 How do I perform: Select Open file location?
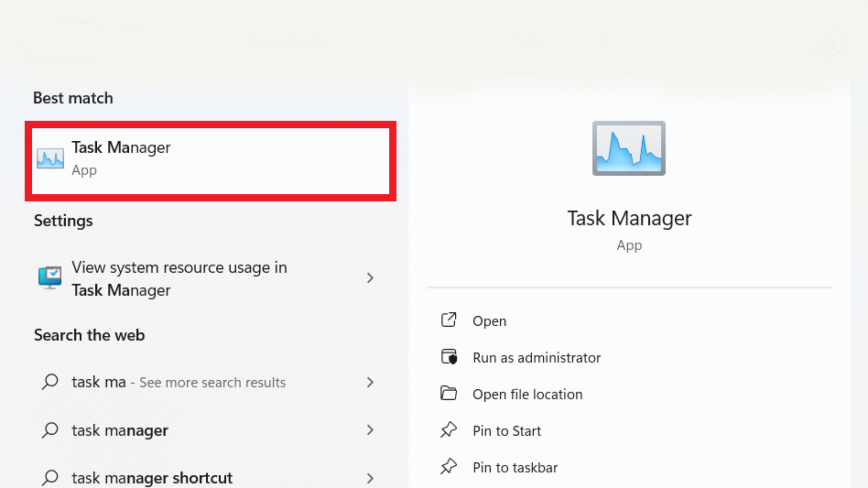(x=527, y=394)
